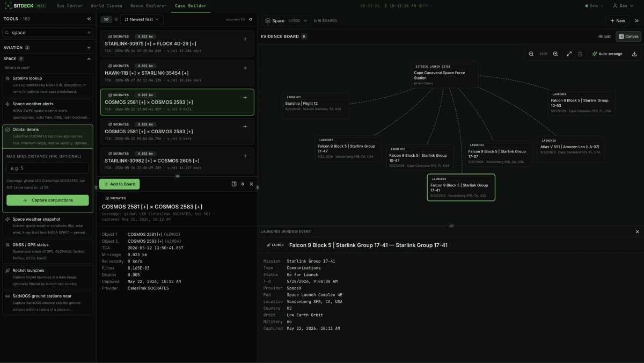
Task: Select the Starship Flight 12 node
Action: pyautogui.click(x=316, y=106)
